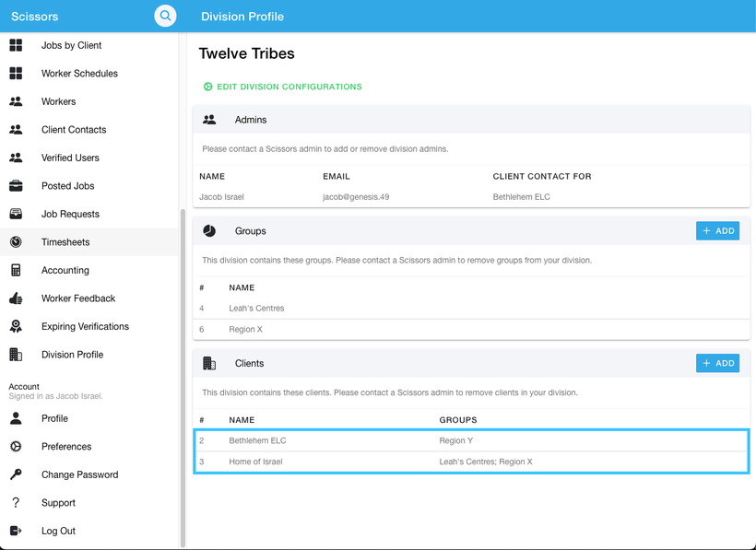Click the Posted Jobs briefcase icon
Viewport: 756px width, 550px height.
(16, 186)
